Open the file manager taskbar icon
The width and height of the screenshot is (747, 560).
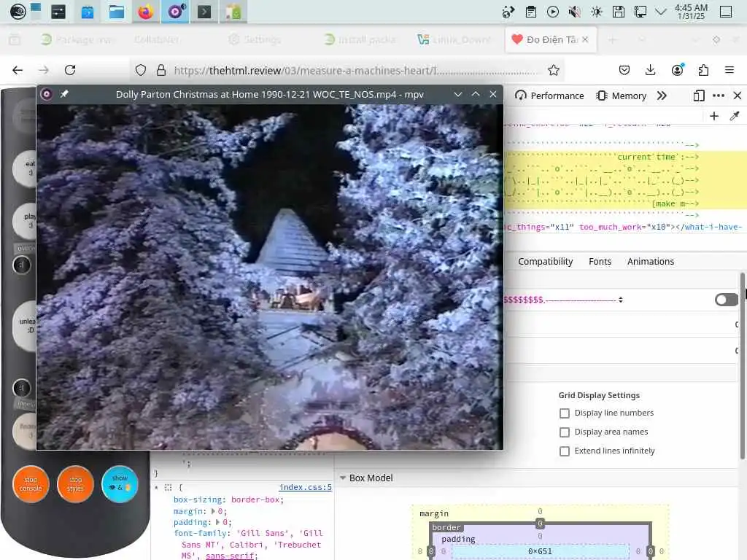116,12
